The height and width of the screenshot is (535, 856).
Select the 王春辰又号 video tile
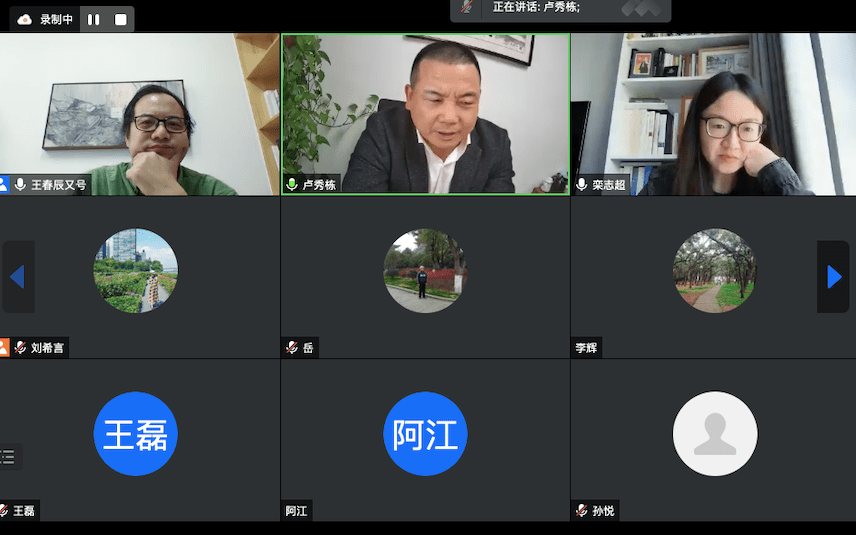click(x=139, y=114)
